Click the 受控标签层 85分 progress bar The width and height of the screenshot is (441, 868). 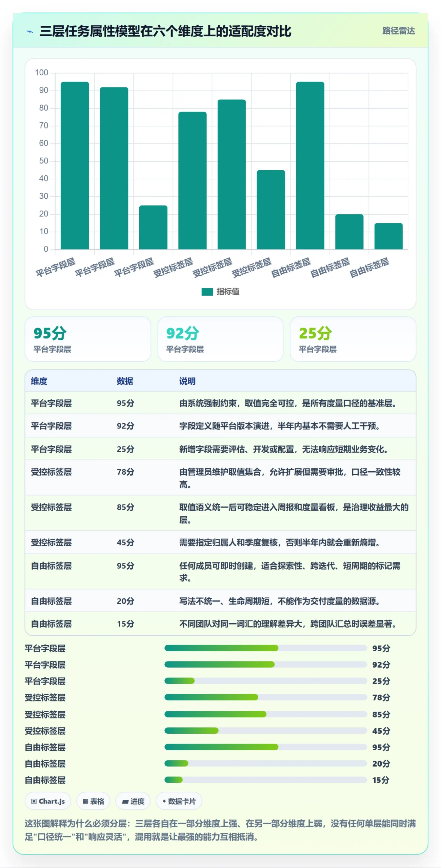tap(266, 714)
